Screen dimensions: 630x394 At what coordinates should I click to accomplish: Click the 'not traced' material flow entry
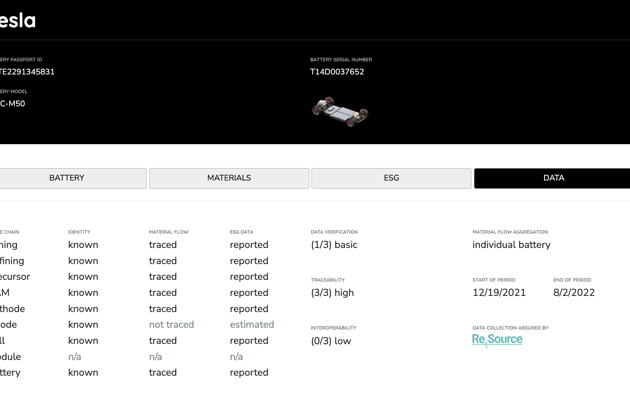pyautogui.click(x=172, y=325)
